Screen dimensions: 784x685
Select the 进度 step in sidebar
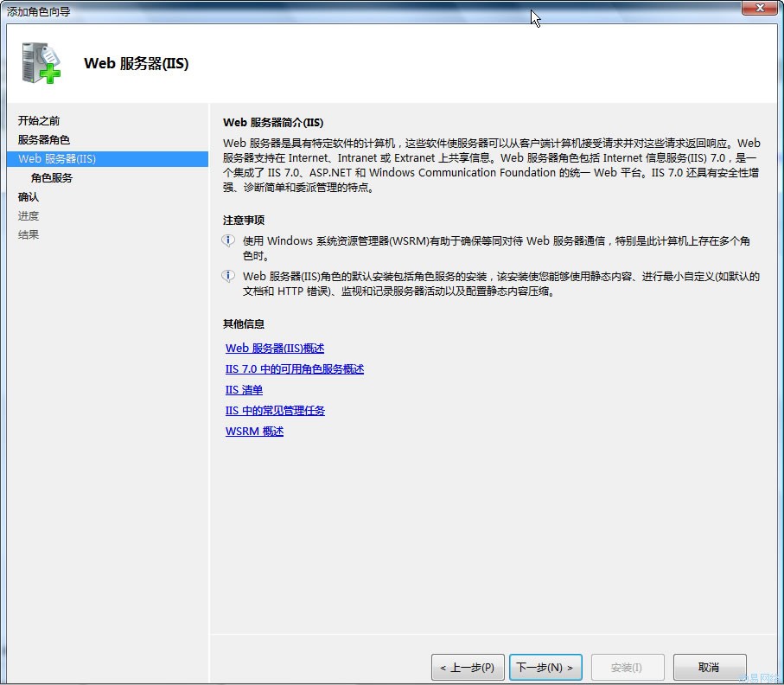pyautogui.click(x=29, y=216)
